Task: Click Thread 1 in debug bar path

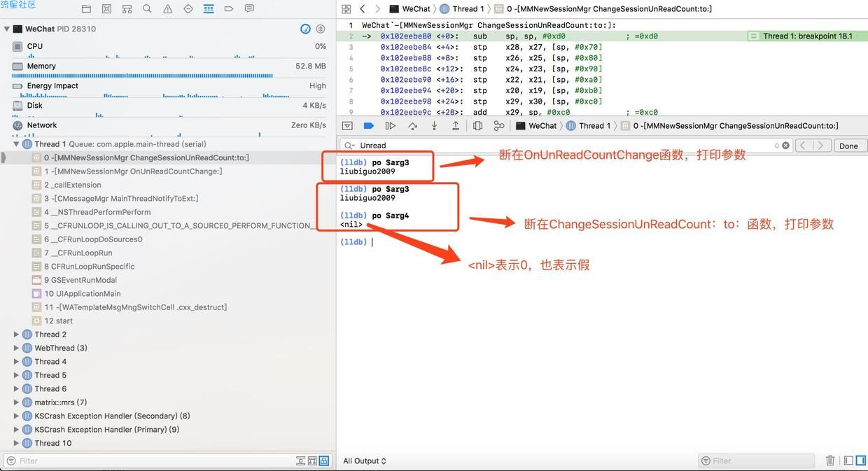Action: click(x=589, y=126)
